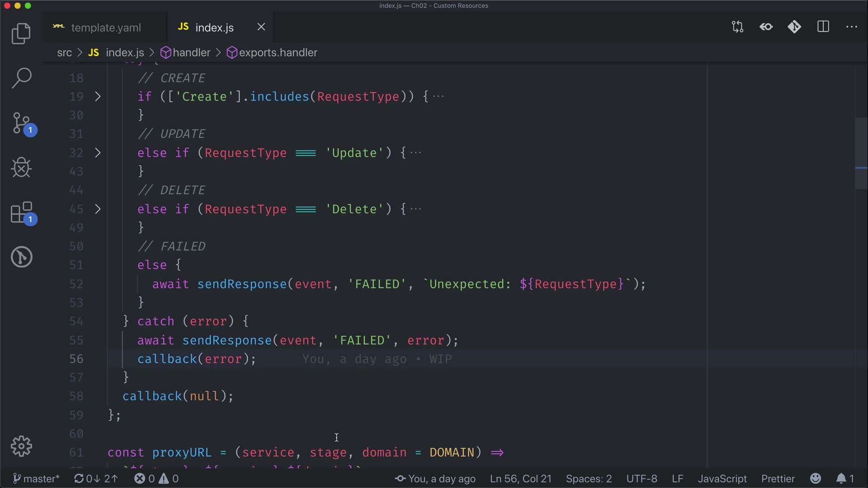The width and height of the screenshot is (868, 488).
Task: Open the Search view in activity bar
Action: tap(21, 78)
